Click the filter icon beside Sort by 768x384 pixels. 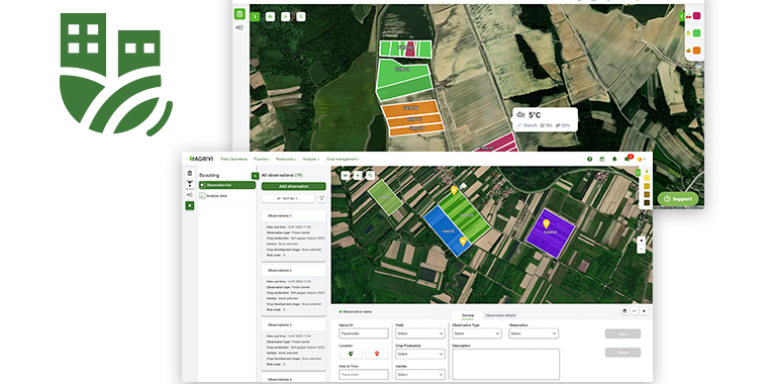[x=322, y=198]
